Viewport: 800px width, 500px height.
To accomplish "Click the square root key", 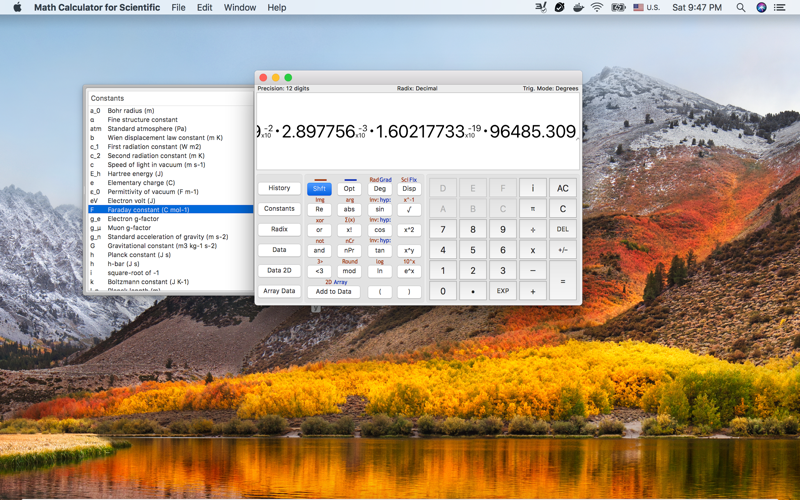I will point(409,209).
